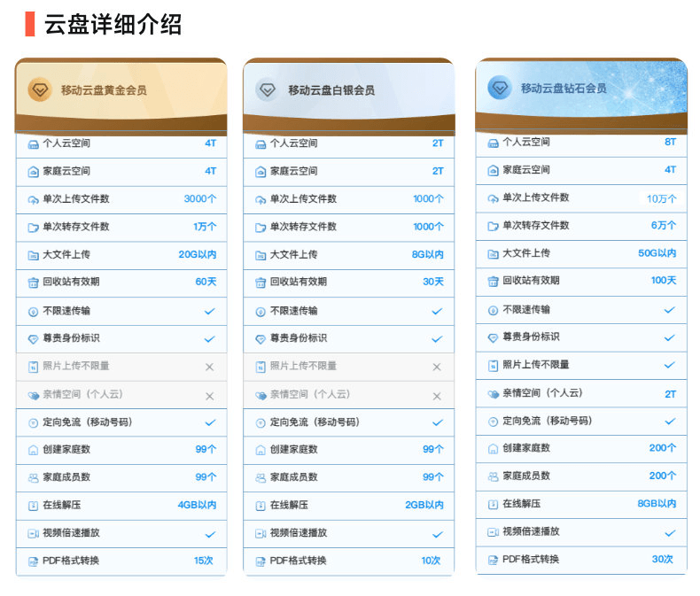Click video speed playback icon in silver column
The width and height of the screenshot is (700, 596).
point(261,533)
